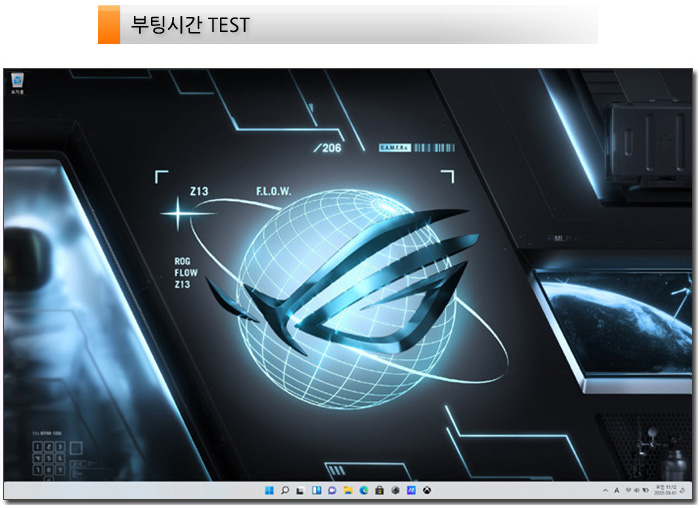This screenshot has height=508, width=700.
Task: Launch the Xbox app icon
Action: 427,491
